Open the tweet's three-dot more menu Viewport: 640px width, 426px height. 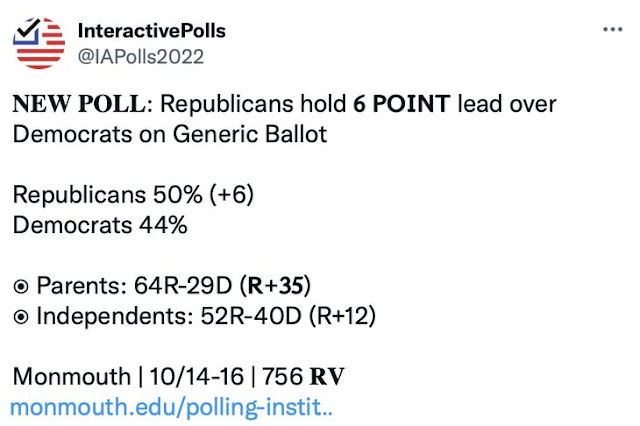click(611, 29)
